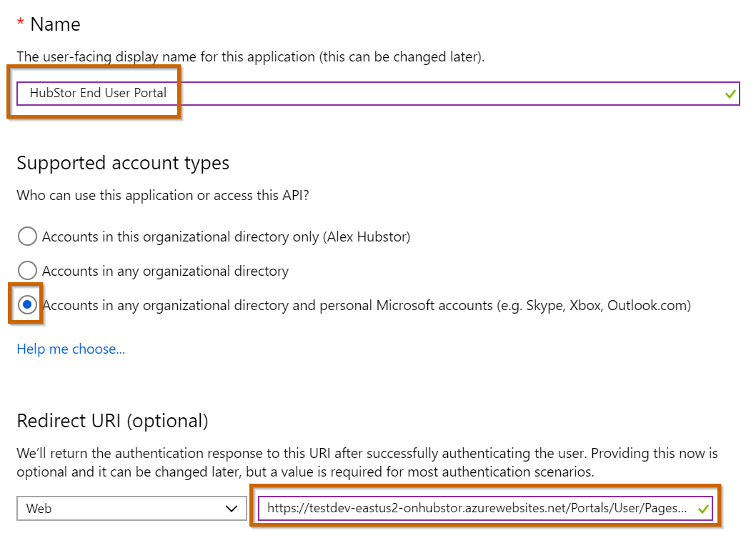The image size is (756, 548).
Task: Click 'Who can use this application' text
Action: pos(163,196)
